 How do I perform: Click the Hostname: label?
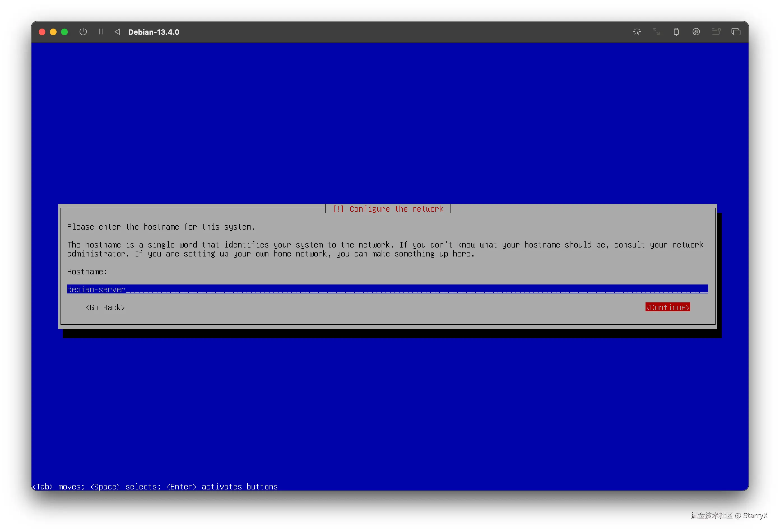(x=87, y=272)
